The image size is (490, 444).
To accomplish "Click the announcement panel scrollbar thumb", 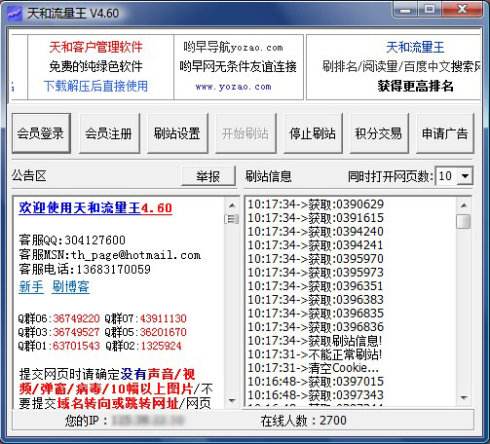I will (x=232, y=219).
